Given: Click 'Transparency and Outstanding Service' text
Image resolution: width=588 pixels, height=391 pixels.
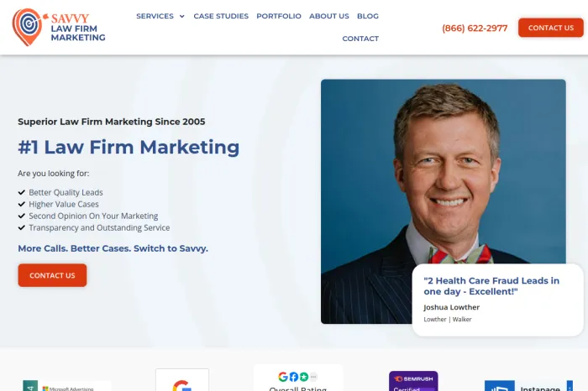Looking at the screenshot, I should pos(99,227).
